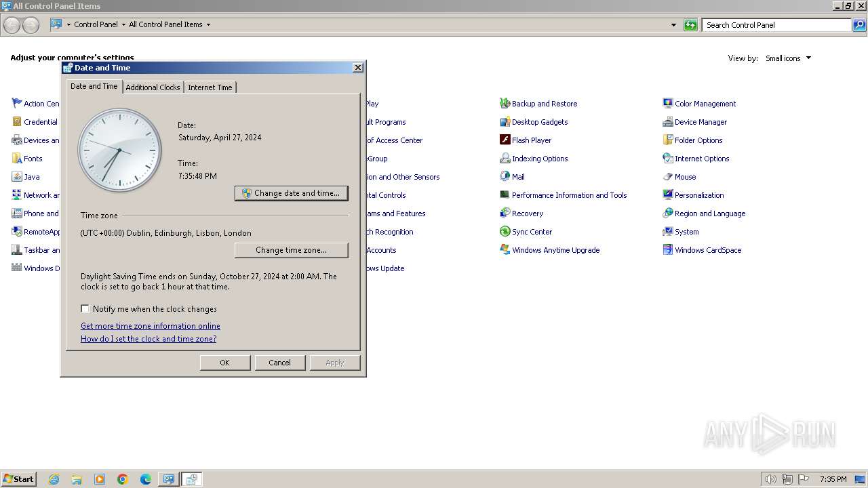Click the taskbar clock showing 7:35 PM
Image resolution: width=868 pixels, height=488 pixels.
coord(833,479)
